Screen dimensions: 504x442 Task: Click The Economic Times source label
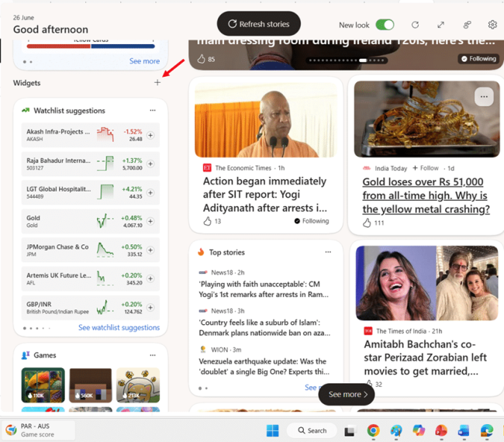(x=243, y=167)
